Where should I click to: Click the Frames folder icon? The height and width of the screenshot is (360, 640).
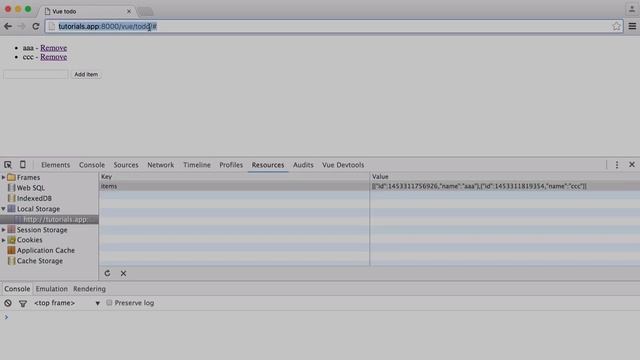tap(11, 177)
